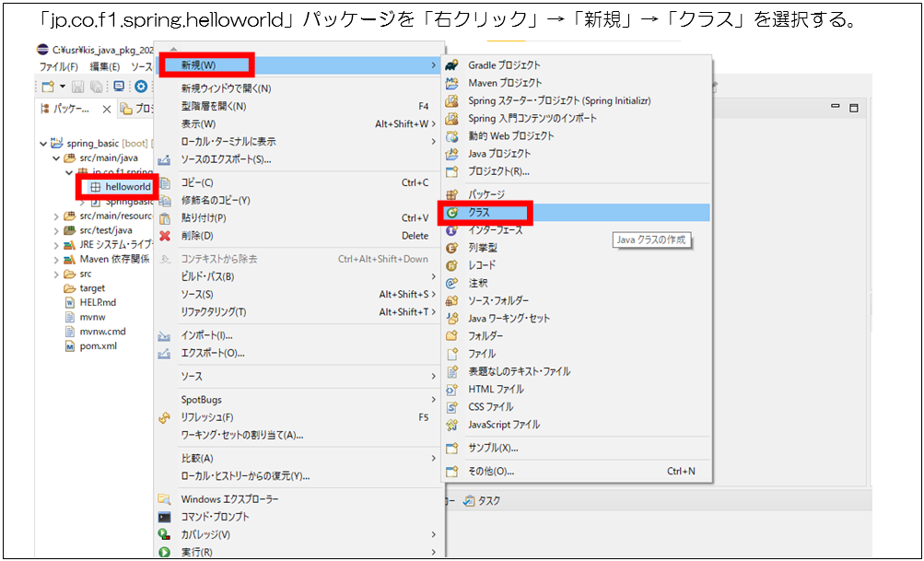This screenshot has height=561, width=924.
Task: Switch to the Tasks tab
Action: click(488, 500)
